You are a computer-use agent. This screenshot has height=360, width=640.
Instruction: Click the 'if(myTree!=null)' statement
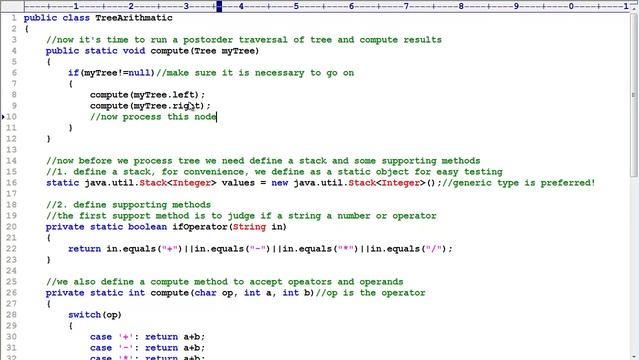pyautogui.click(x=111, y=73)
